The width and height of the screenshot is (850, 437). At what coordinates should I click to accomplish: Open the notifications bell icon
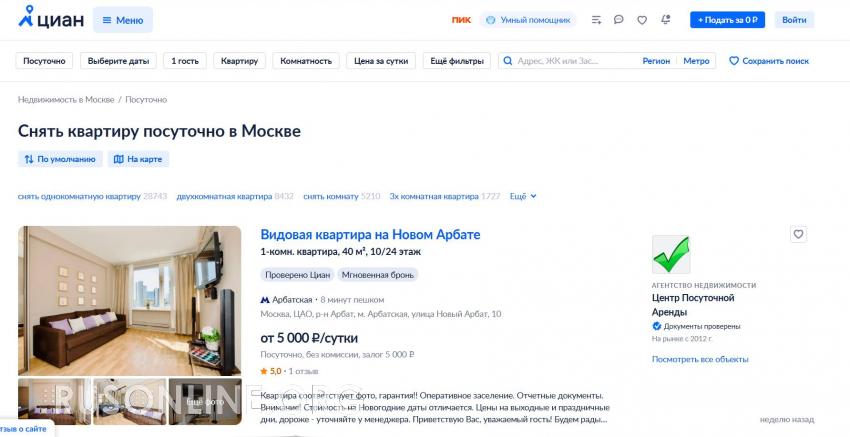coord(666,20)
